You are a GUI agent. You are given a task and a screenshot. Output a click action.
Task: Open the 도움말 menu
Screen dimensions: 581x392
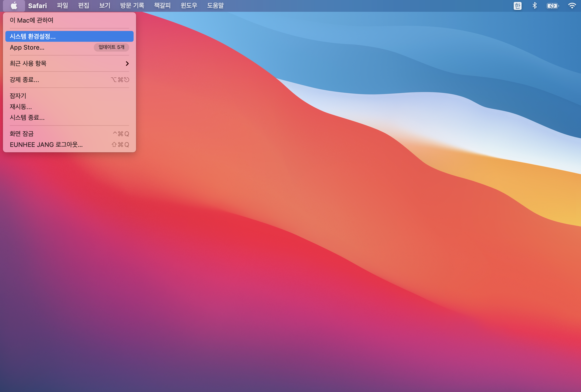pos(215,5)
